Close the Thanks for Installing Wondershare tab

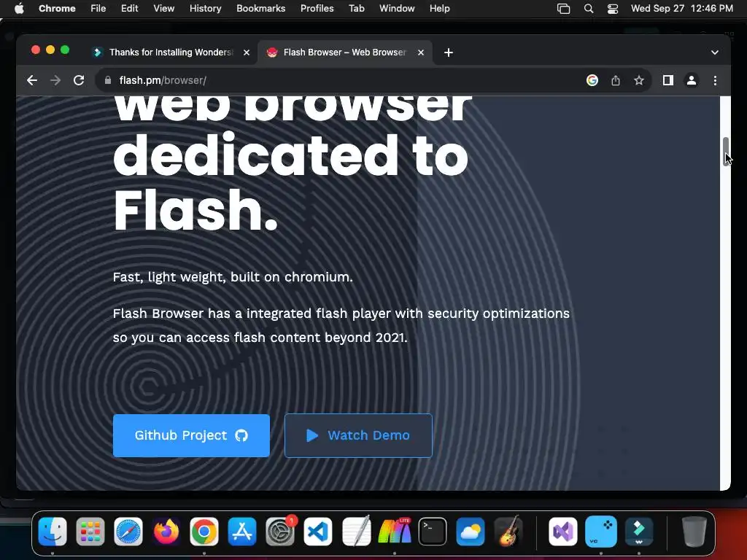tap(247, 52)
